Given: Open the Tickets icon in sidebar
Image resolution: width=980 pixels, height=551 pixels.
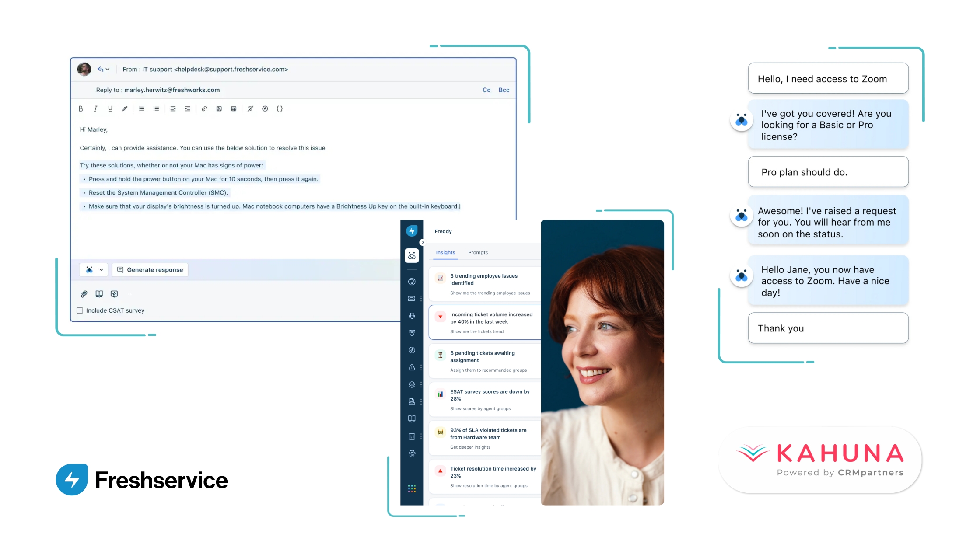Looking at the screenshot, I should click(412, 299).
